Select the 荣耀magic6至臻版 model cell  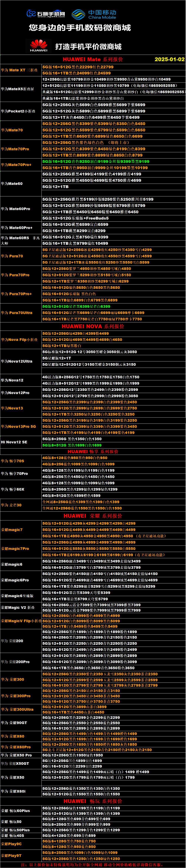click(x=21, y=596)
